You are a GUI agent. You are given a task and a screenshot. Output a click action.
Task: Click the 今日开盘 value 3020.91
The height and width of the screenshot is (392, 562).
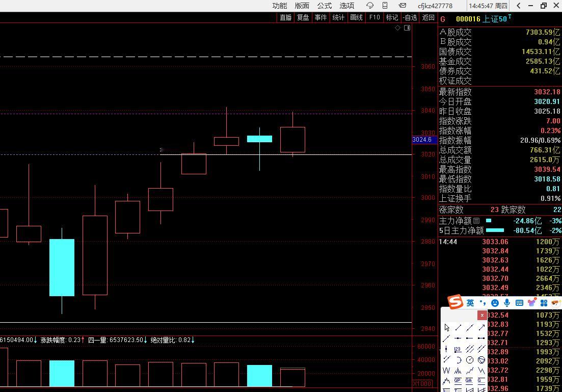[x=547, y=101]
